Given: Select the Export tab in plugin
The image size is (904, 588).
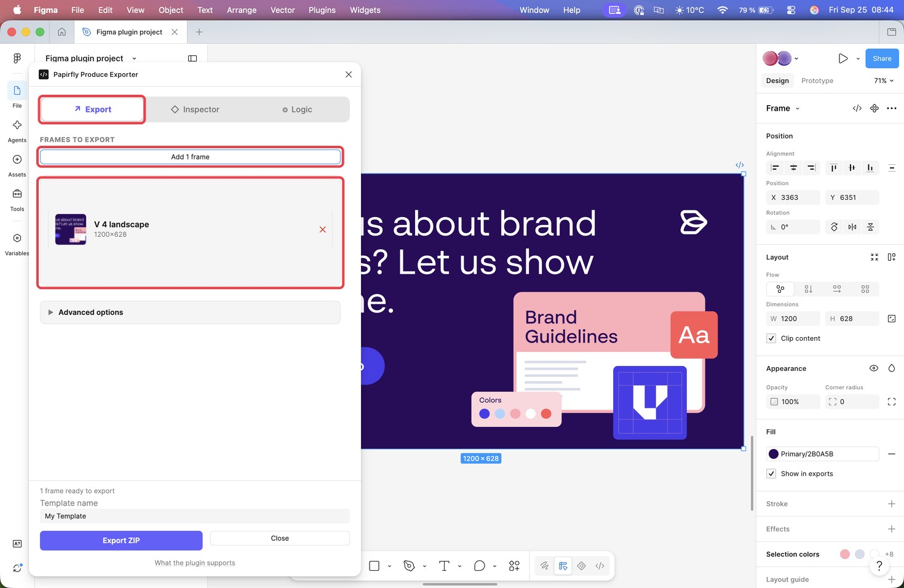Looking at the screenshot, I should point(92,109).
